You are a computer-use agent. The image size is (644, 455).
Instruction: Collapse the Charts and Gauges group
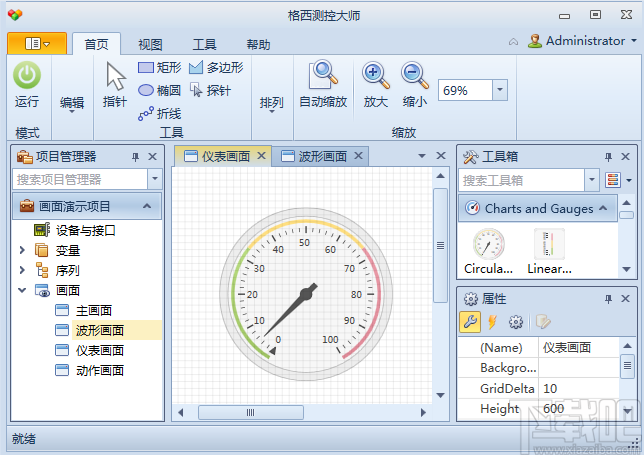[x=603, y=208]
